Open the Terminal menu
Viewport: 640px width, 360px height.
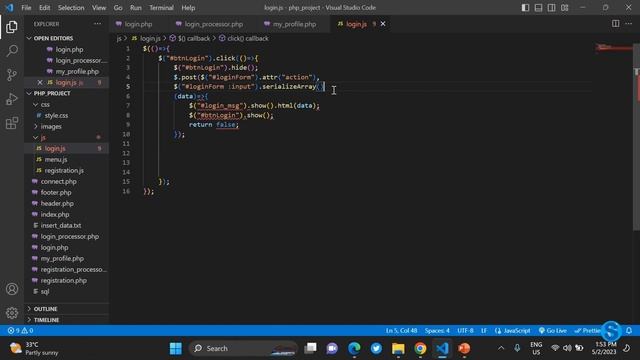(x=161, y=8)
